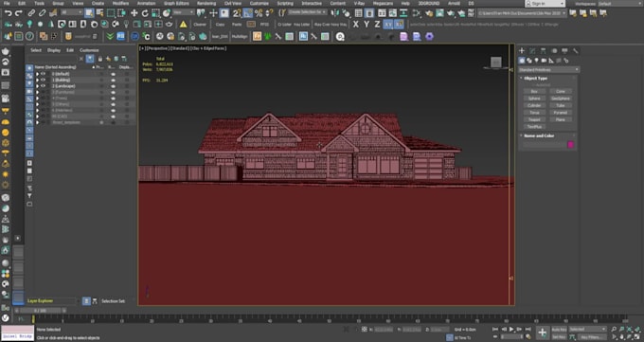Collapse the Name and Color rollout

[x=539, y=135]
